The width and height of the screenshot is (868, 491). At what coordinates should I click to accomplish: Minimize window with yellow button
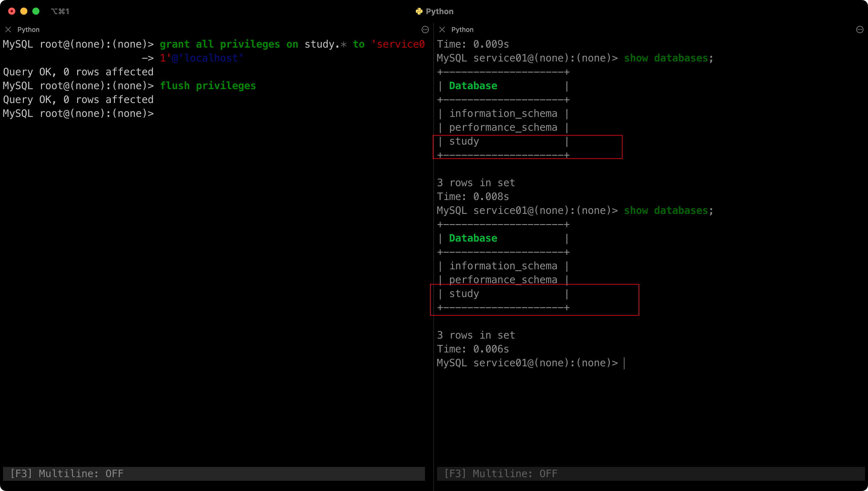(24, 11)
